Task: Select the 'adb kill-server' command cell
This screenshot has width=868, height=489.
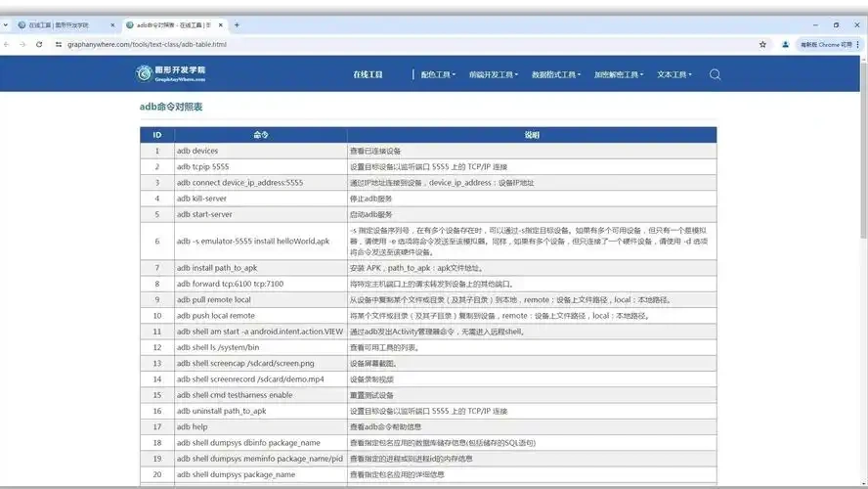Action: 261,199
